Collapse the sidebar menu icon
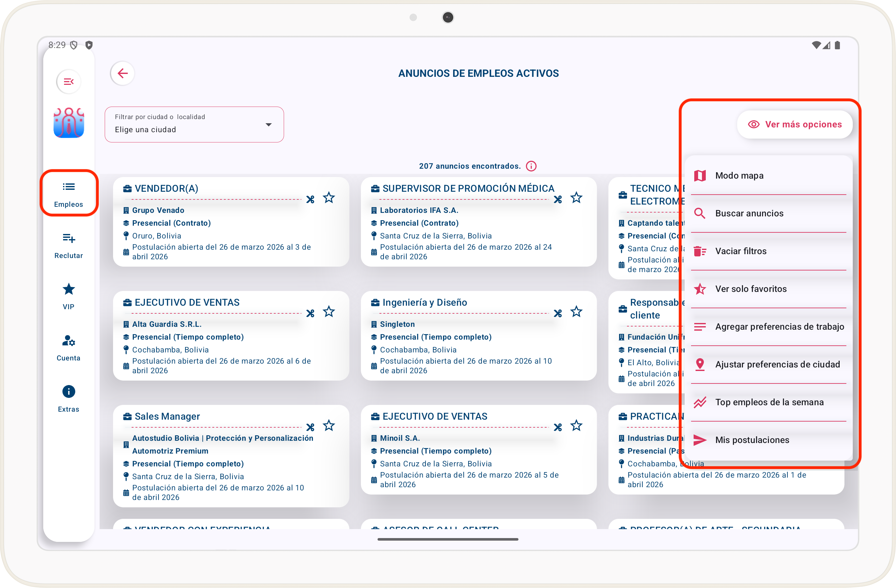896x588 pixels. click(x=69, y=82)
